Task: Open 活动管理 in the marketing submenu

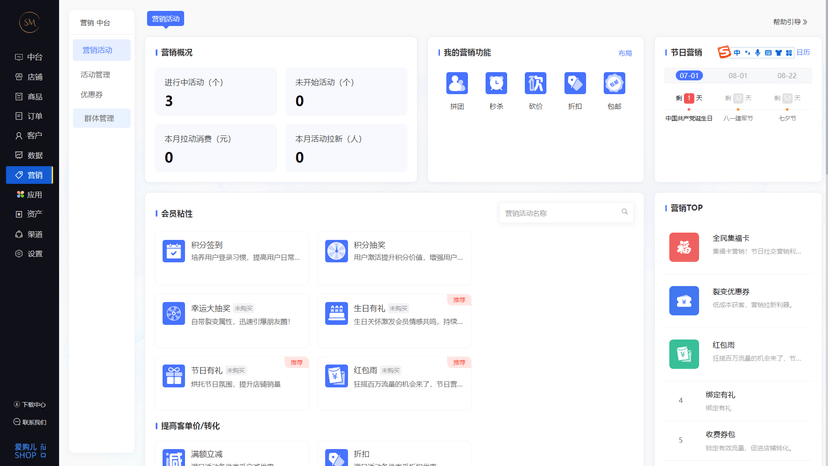Action: click(96, 75)
